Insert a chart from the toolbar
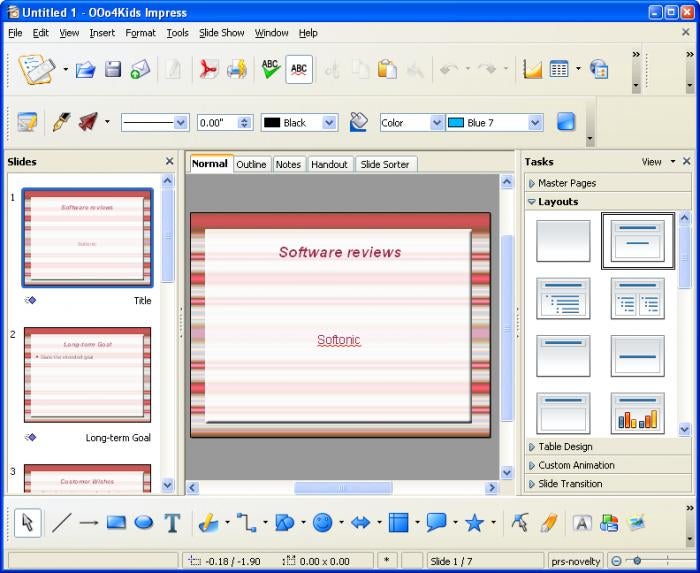Screen dimensions: 700x573 (x=532, y=70)
